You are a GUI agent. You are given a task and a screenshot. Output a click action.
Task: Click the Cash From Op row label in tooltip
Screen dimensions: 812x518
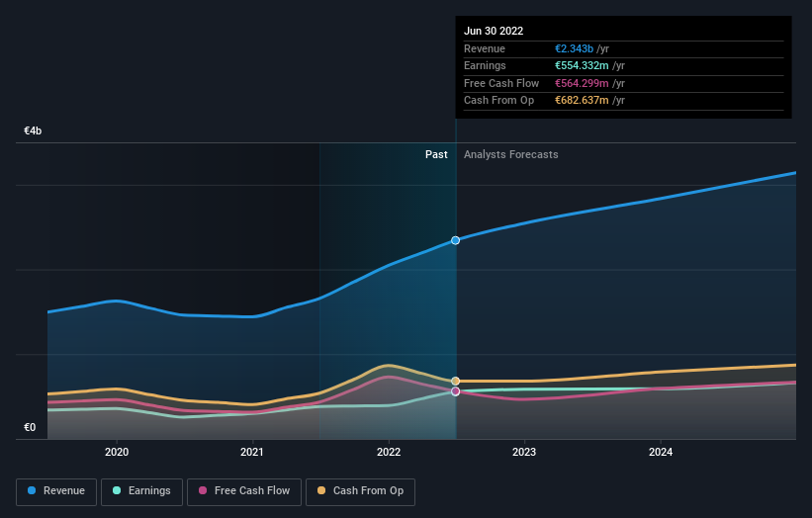point(498,101)
